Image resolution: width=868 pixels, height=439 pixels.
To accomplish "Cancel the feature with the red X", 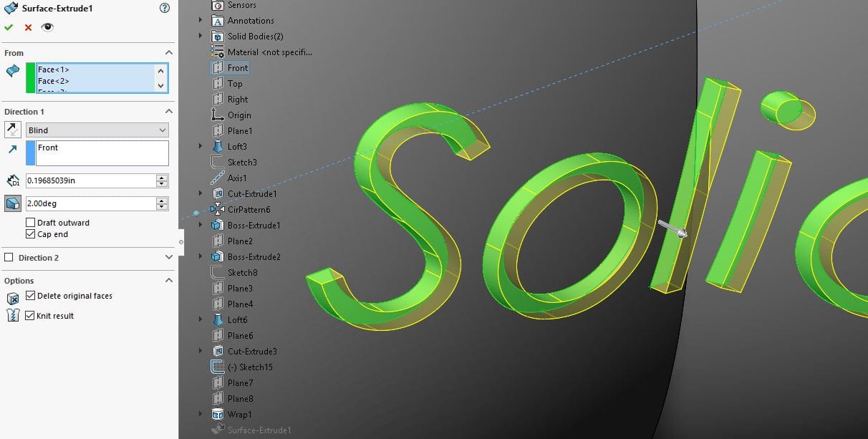I will click(x=28, y=27).
